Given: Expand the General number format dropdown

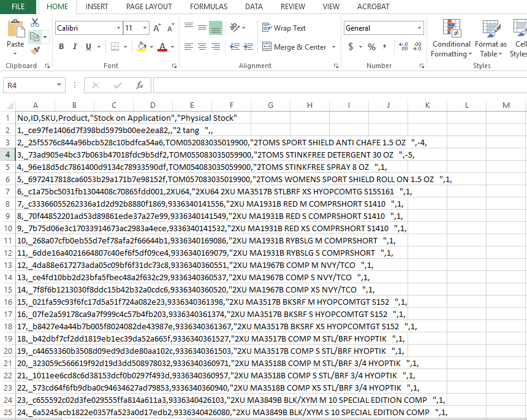Looking at the screenshot, I should point(419,28).
